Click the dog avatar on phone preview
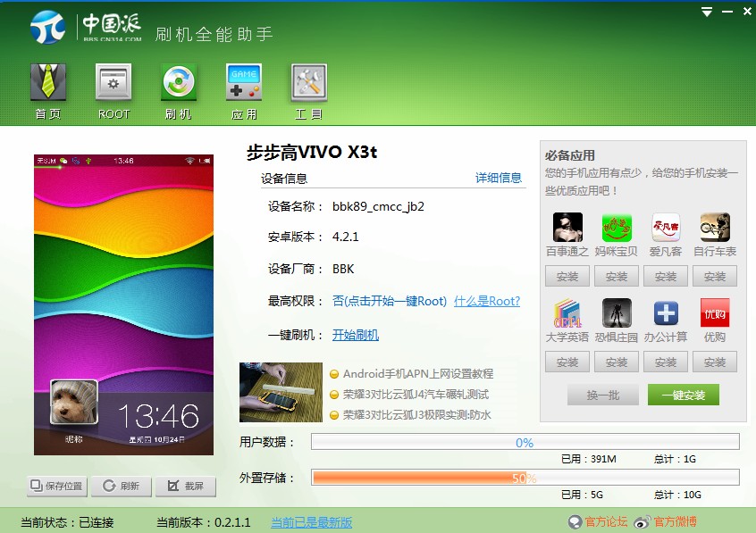 (x=74, y=402)
